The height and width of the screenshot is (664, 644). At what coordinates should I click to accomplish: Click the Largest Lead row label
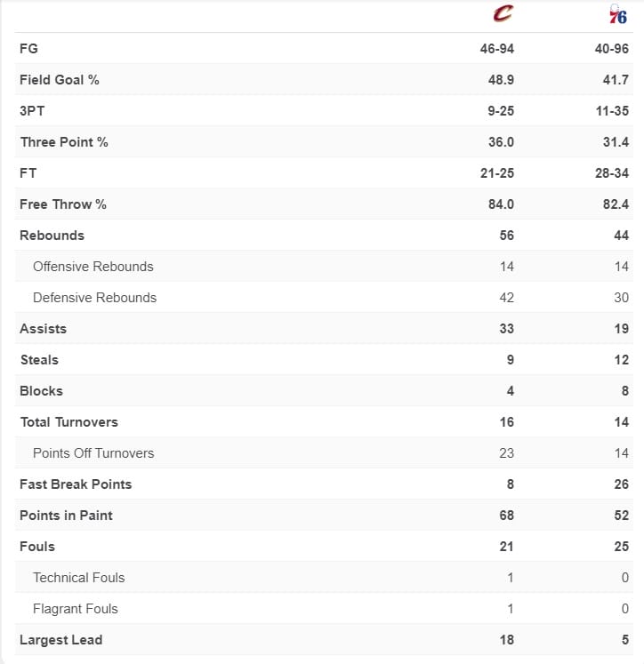coord(60,640)
